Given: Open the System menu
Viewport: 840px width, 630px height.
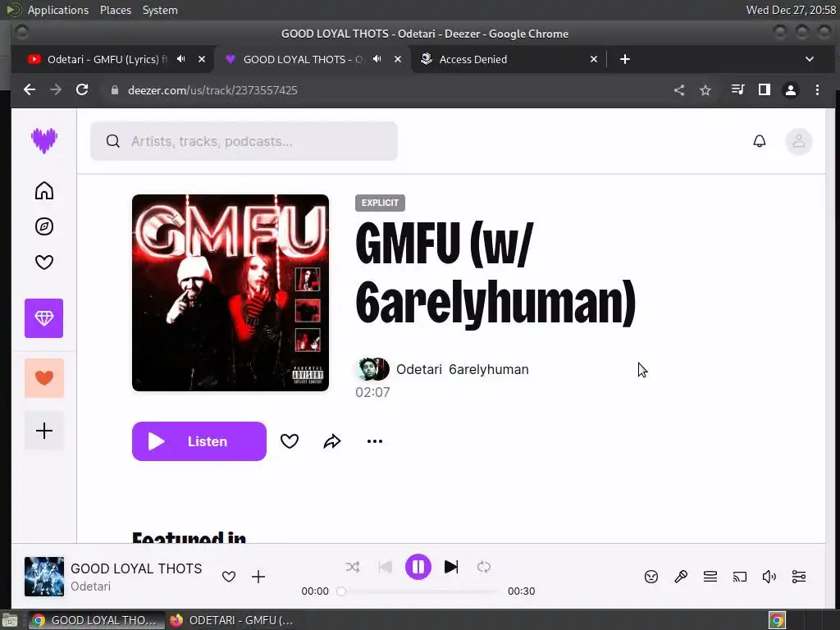Looking at the screenshot, I should [x=160, y=10].
